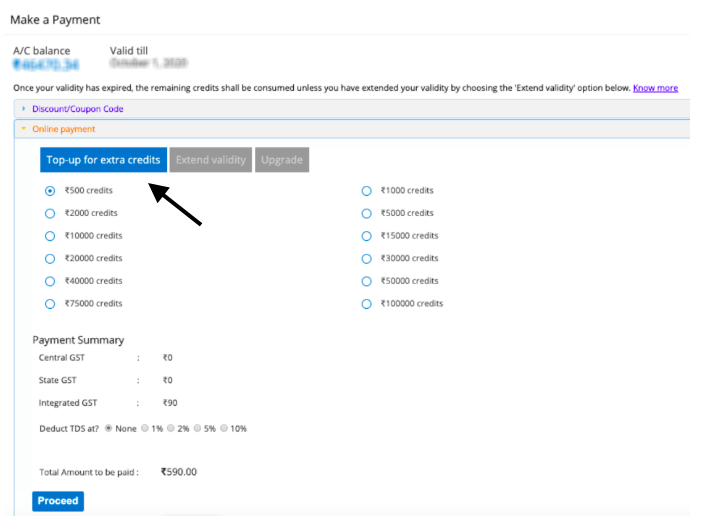Pick the ₹10000 credits top-up

(50, 236)
